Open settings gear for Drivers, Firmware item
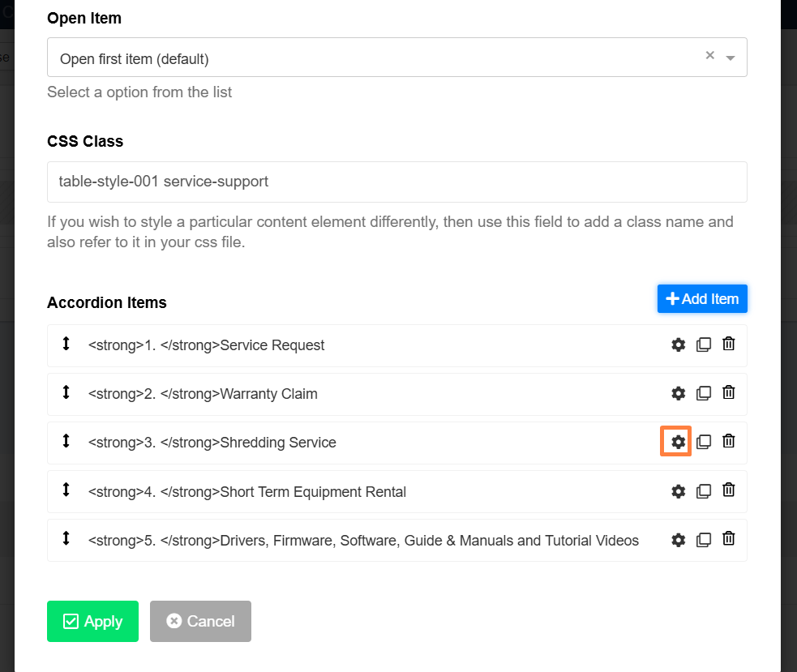Viewport: 797px width, 672px height. [x=678, y=540]
